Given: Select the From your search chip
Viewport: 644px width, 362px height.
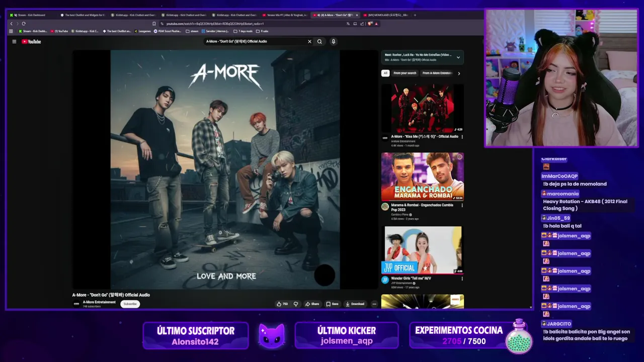Looking at the screenshot, I should 405,73.
